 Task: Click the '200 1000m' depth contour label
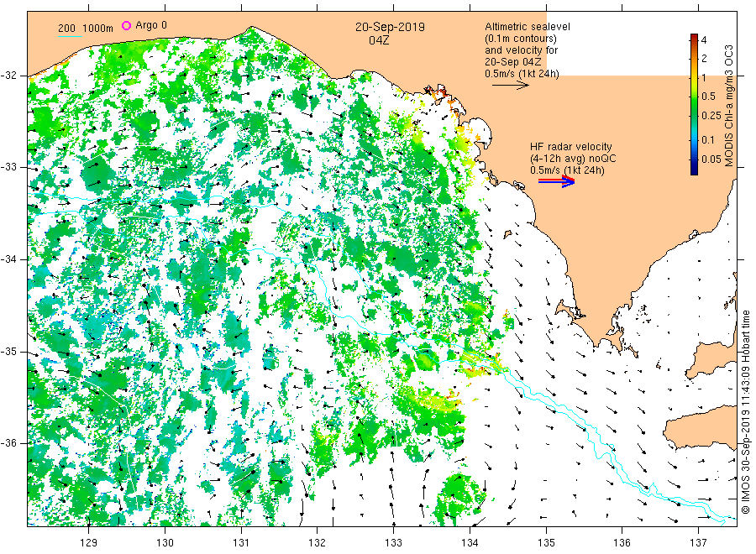click(86, 29)
